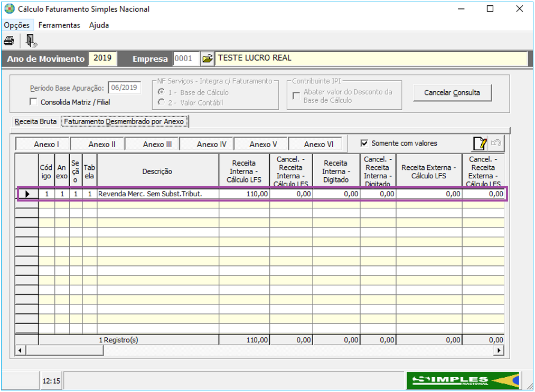Click the Anexo V button
This screenshot has height=392, width=535.
pos(261,144)
